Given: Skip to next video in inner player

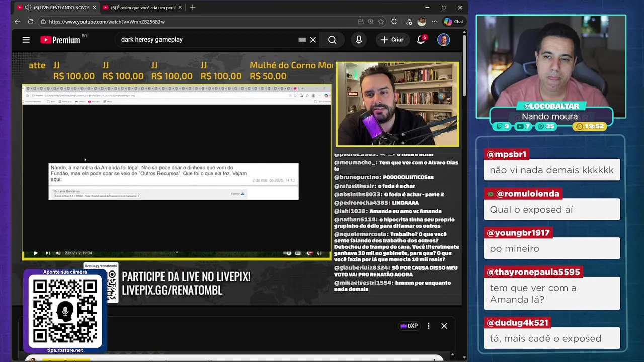Looking at the screenshot, I should pyautogui.click(x=47, y=253).
